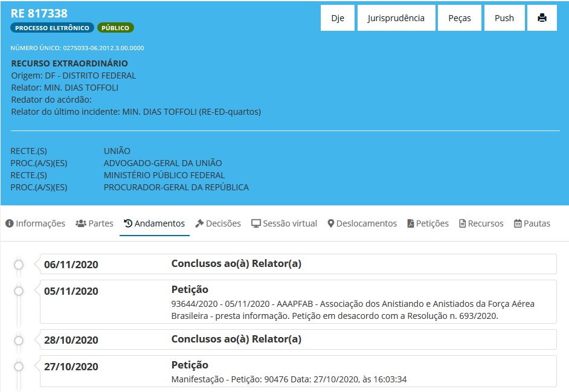Open the Jurisprudência button
Viewport: 569px width, 392px height.
[x=396, y=18]
